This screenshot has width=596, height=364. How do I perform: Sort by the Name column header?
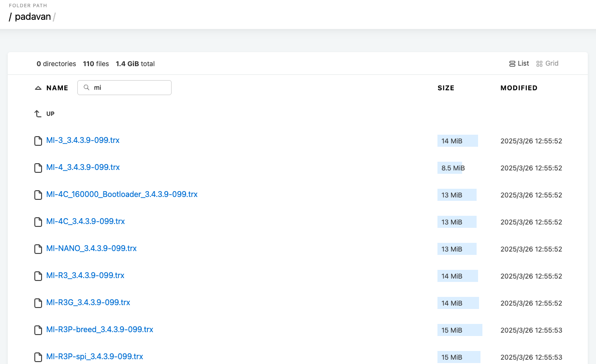click(x=57, y=88)
